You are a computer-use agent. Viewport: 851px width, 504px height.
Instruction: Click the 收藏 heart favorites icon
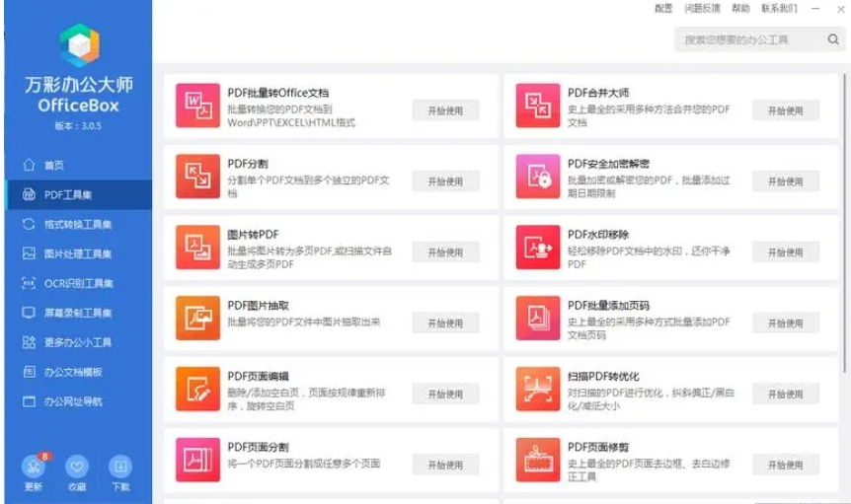77,467
